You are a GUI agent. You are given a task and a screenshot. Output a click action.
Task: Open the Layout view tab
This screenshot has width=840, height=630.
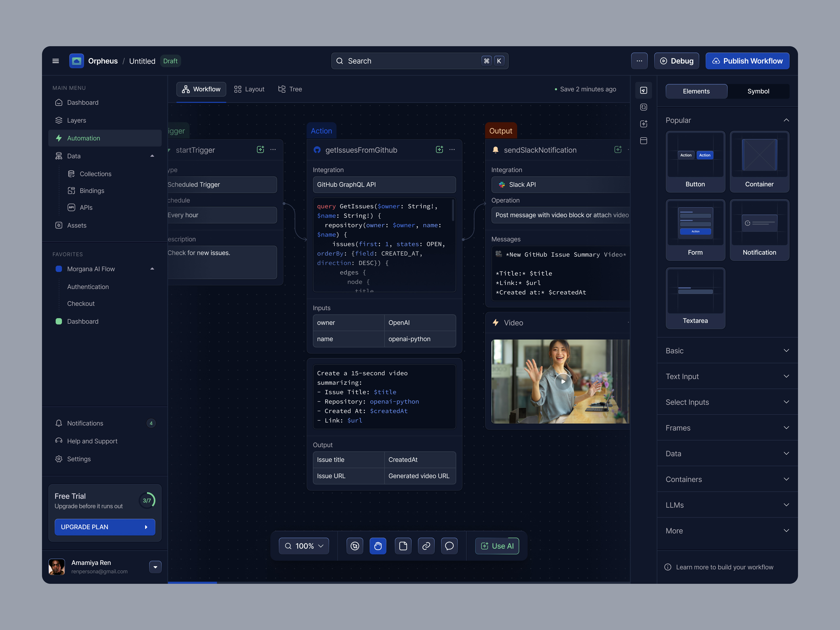249,89
